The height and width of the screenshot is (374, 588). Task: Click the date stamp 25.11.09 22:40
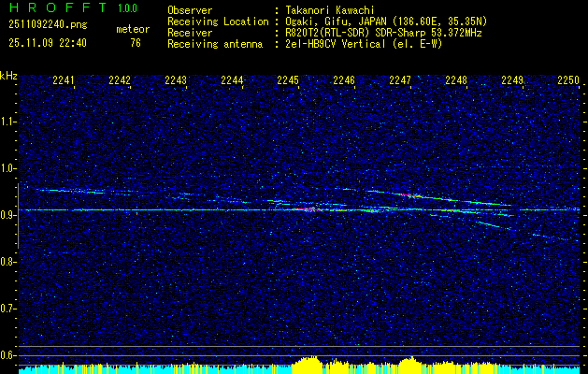(48, 43)
